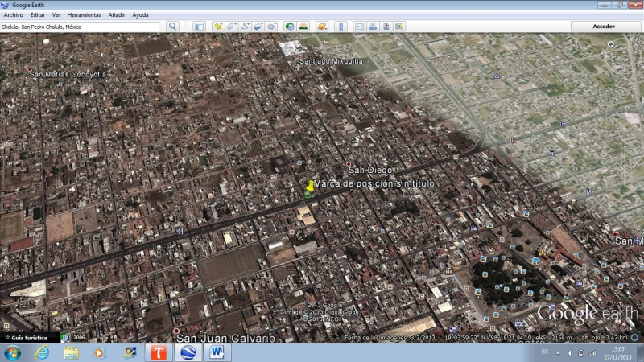
Task: Click the search field with Cholula text
Action: pyautogui.click(x=80, y=27)
